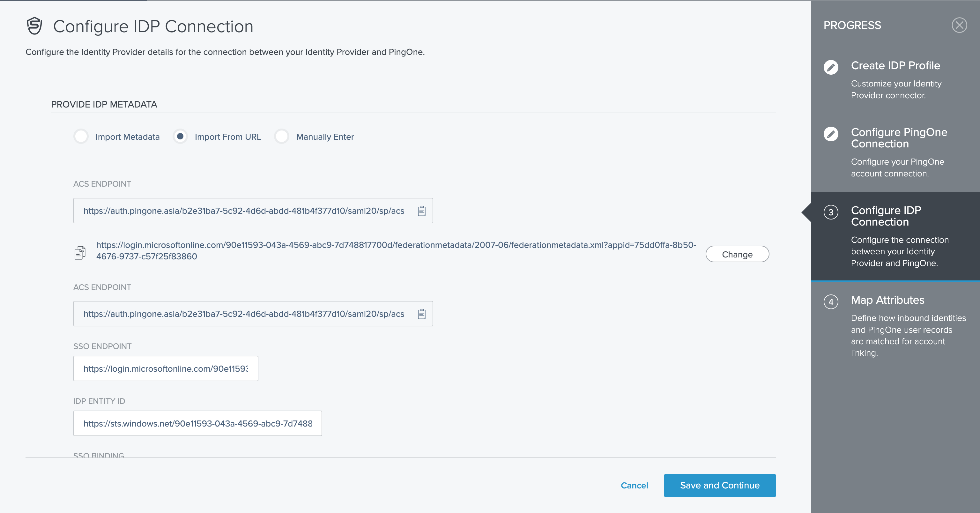Viewport: 980px width, 513px height.
Task: Open the Create IDP Profile step
Action: click(x=895, y=65)
